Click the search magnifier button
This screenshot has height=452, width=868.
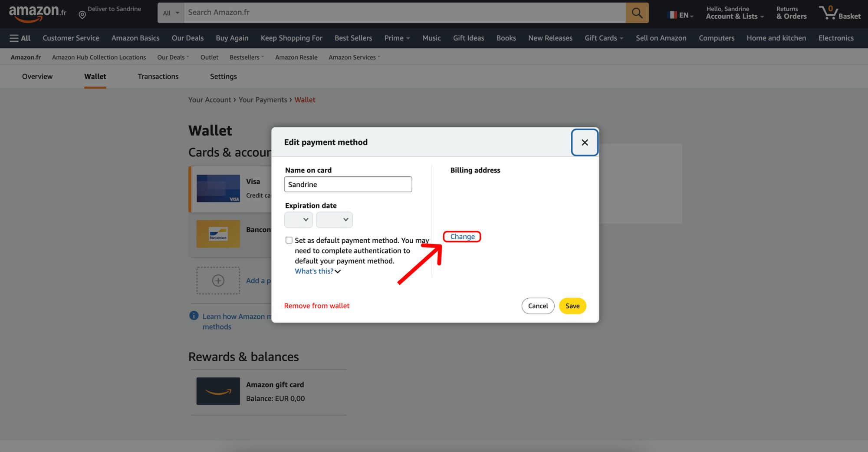pyautogui.click(x=637, y=13)
